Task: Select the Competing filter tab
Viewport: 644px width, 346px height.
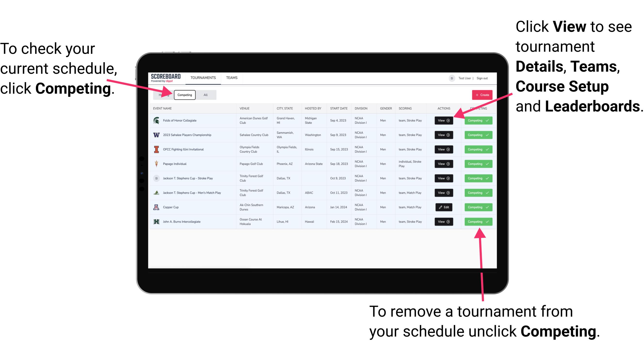Action: click(x=184, y=95)
